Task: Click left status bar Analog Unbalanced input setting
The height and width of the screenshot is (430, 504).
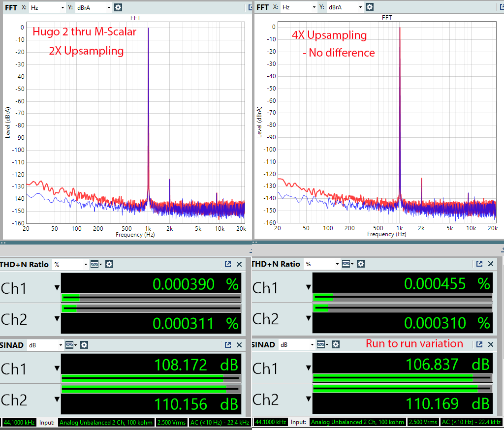Action: tap(106, 422)
